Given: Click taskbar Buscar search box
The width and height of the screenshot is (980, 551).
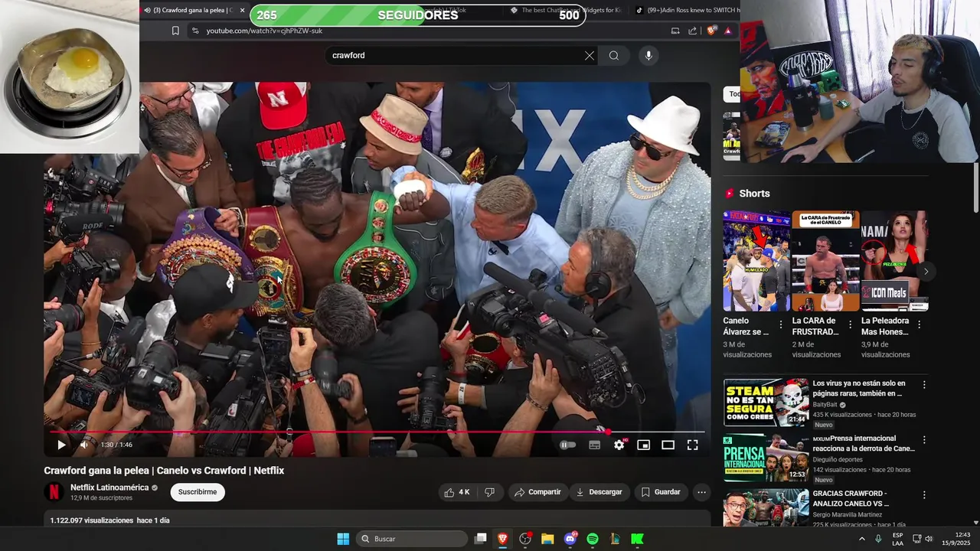Looking at the screenshot, I should (x=413, y=539).
